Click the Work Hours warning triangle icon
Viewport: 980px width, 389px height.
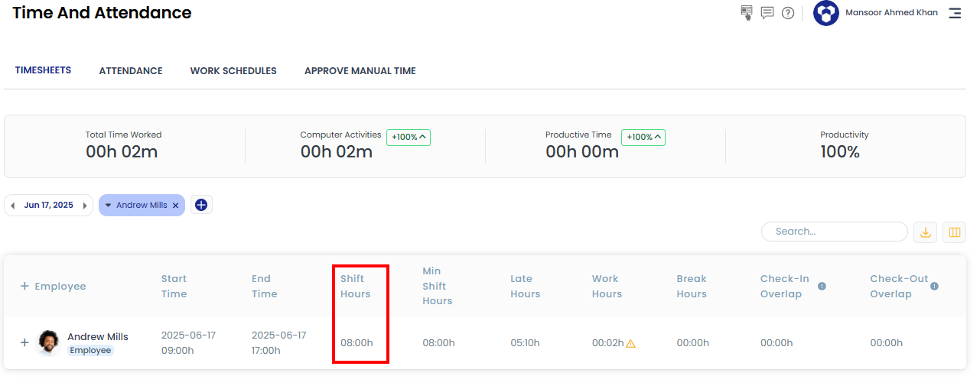coord(631,344)
